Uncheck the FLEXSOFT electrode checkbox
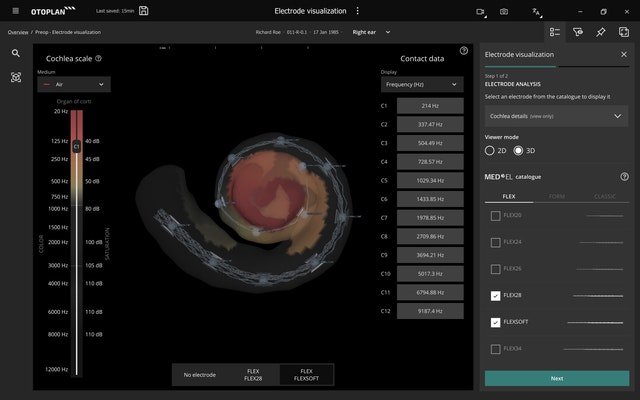The image size is (640, 400). click(x=496, y=322)
